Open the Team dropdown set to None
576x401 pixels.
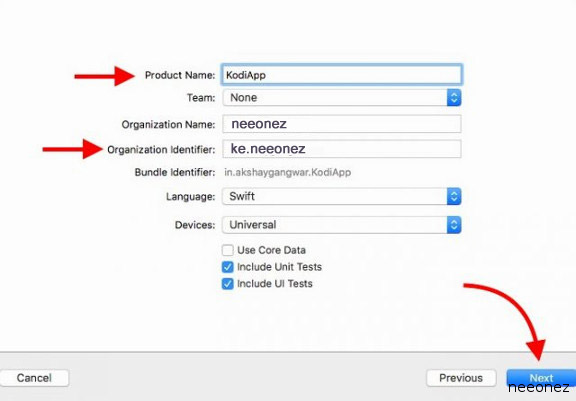pos(342,98)
